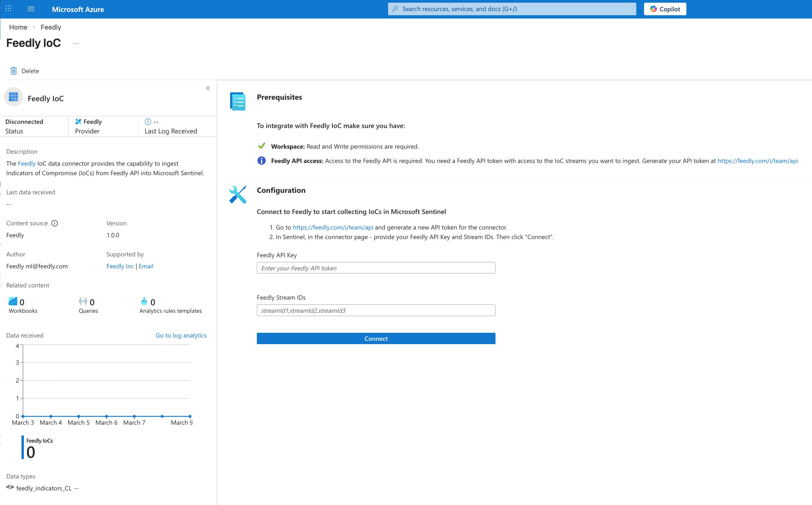Image resolution: width=812 pixels, height=505 pixels.
Task: Collapse the Feedly IoC details pane
Action: tap(208, 88)
